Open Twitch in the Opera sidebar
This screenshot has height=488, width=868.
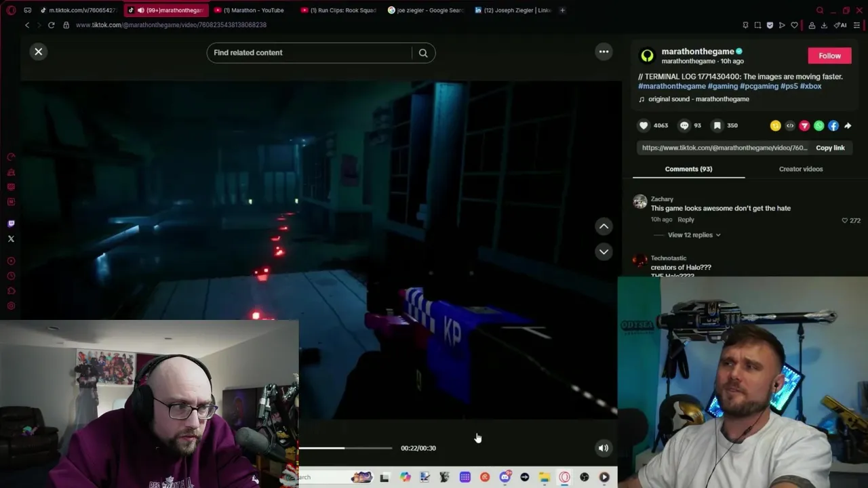pos(11,224)
